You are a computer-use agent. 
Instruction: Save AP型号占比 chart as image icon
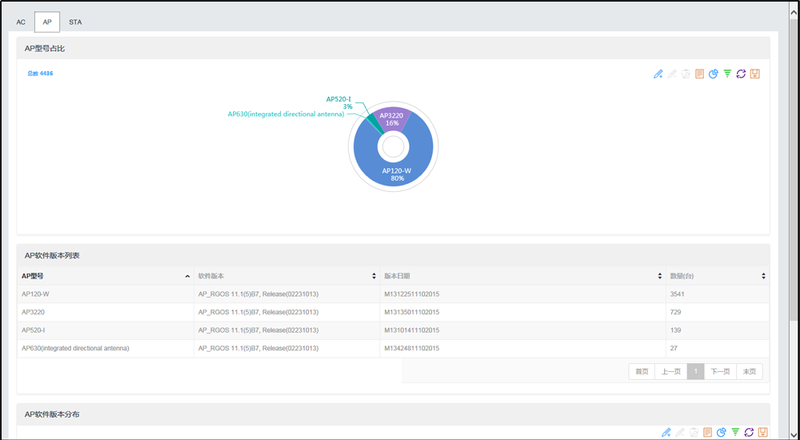(x=756, y=74)
